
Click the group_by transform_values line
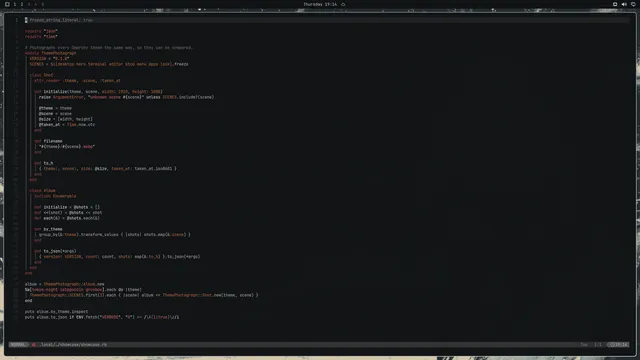pos(115,235)
